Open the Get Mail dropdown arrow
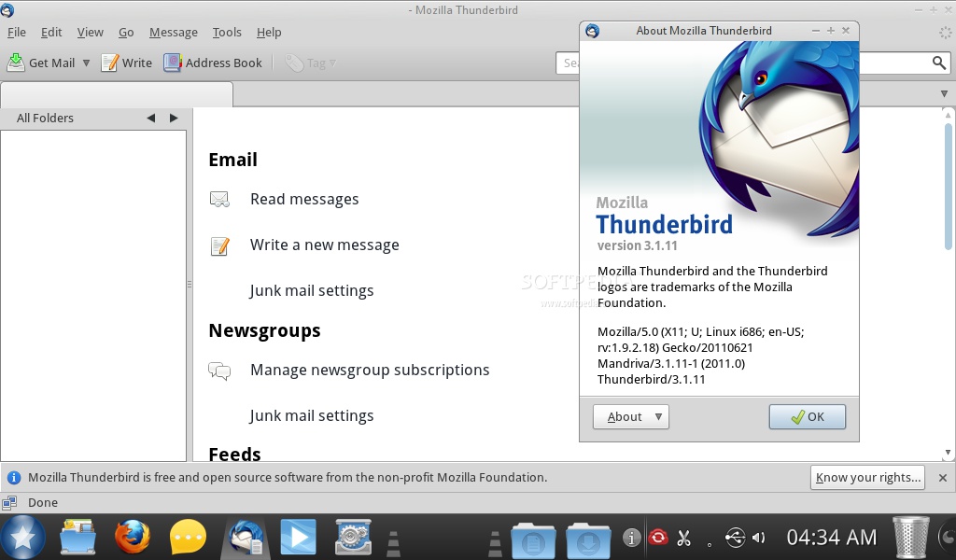The height and width of the screenshot is (560, 956). [x=86, y=63]
